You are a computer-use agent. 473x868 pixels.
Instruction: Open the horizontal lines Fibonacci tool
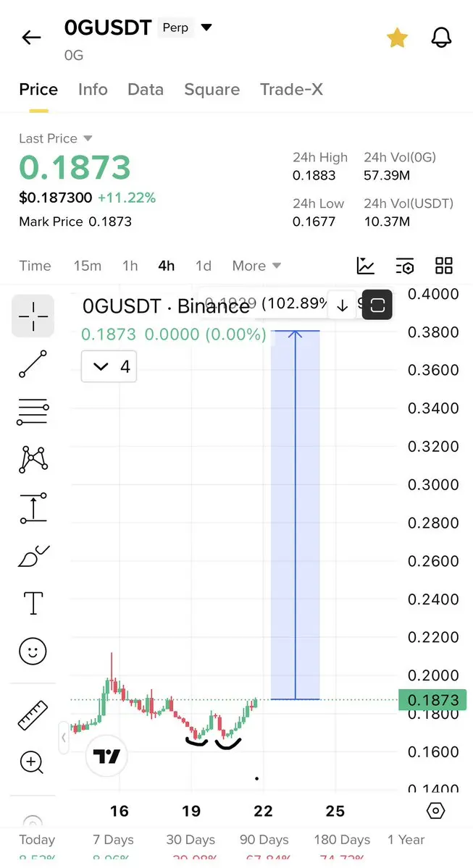pos(33,412)
